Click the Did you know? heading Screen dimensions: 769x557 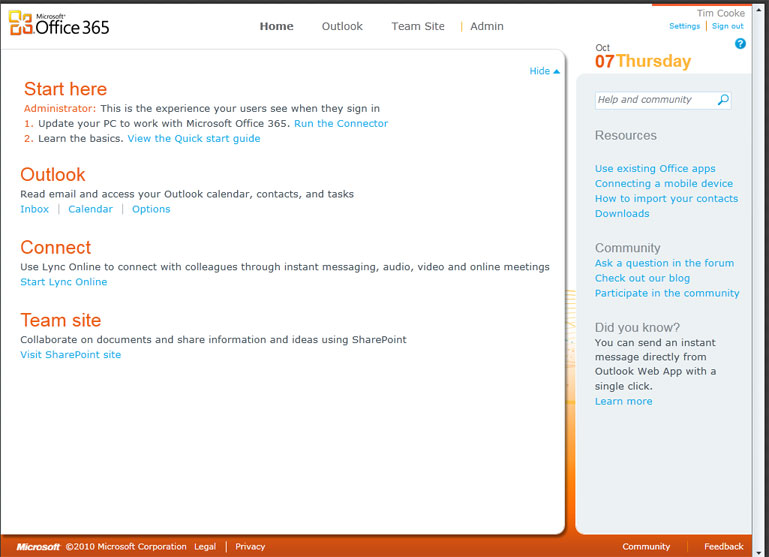click(638, 328)
